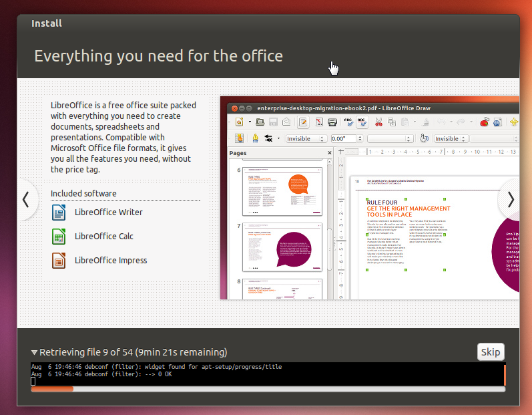Close the Pages panel in Draw
The image size is (532, 415).
pyautogui.click(x=330, y=153)
